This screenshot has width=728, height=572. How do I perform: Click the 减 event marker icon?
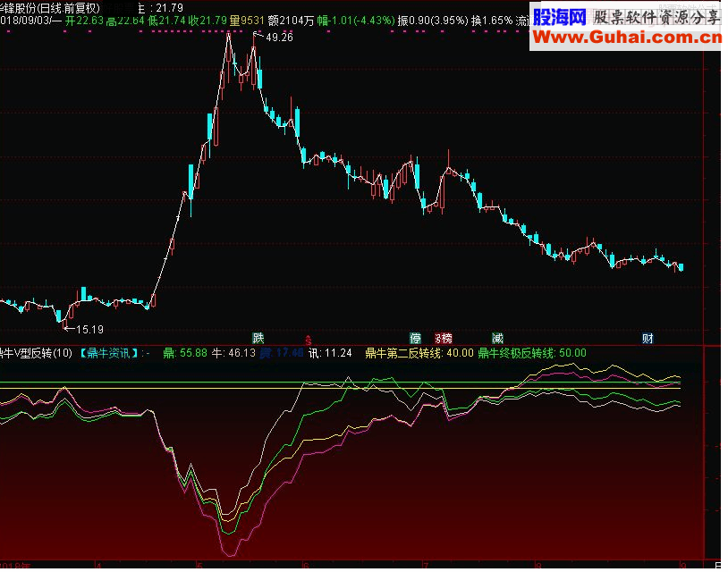498,338
